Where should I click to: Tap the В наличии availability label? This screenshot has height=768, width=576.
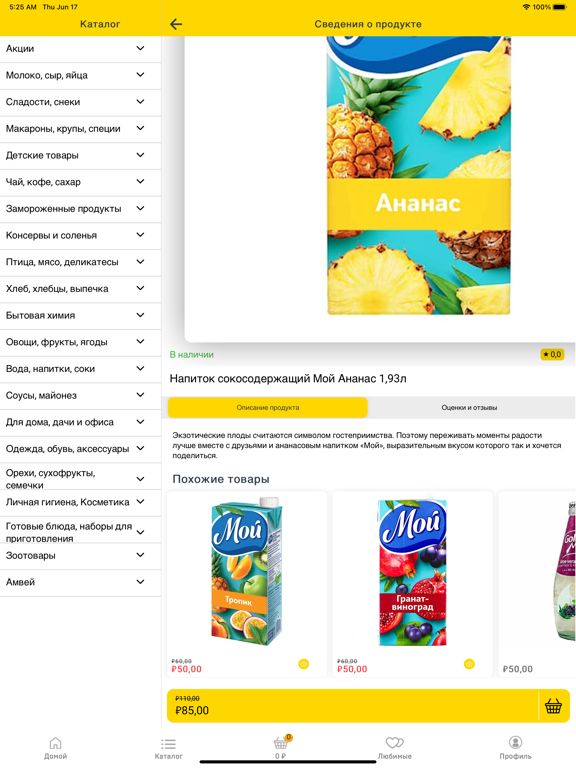click(192, 355)
